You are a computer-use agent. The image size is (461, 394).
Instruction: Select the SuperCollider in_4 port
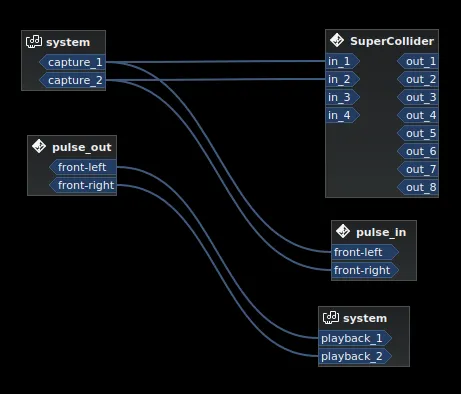pos(343,115)
